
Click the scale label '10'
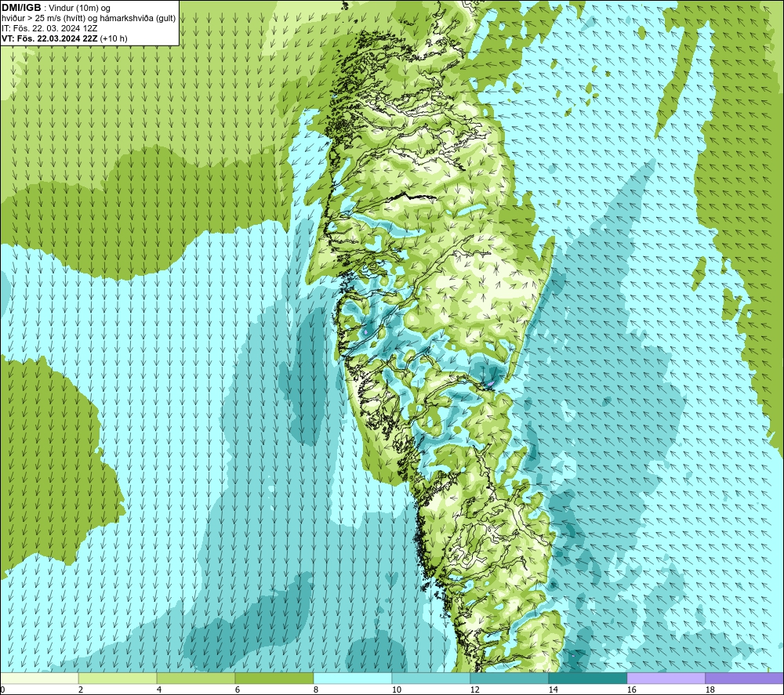click(396, 690)
